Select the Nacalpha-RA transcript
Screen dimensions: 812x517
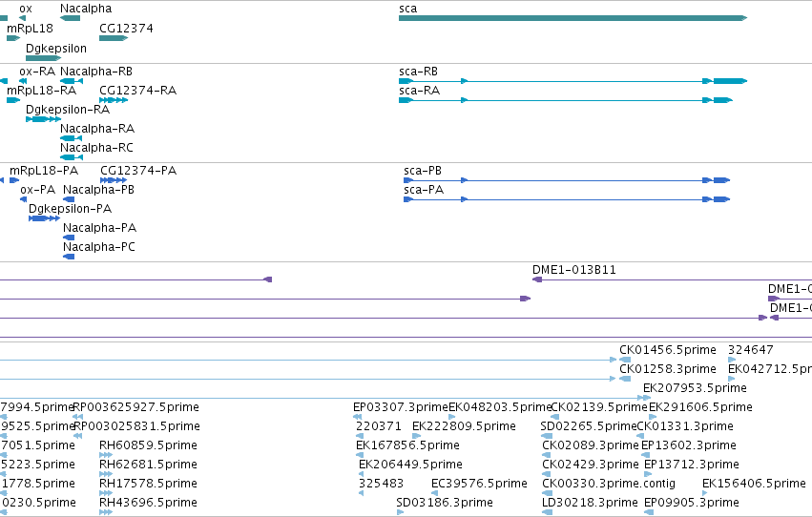(x=72, y=138)
